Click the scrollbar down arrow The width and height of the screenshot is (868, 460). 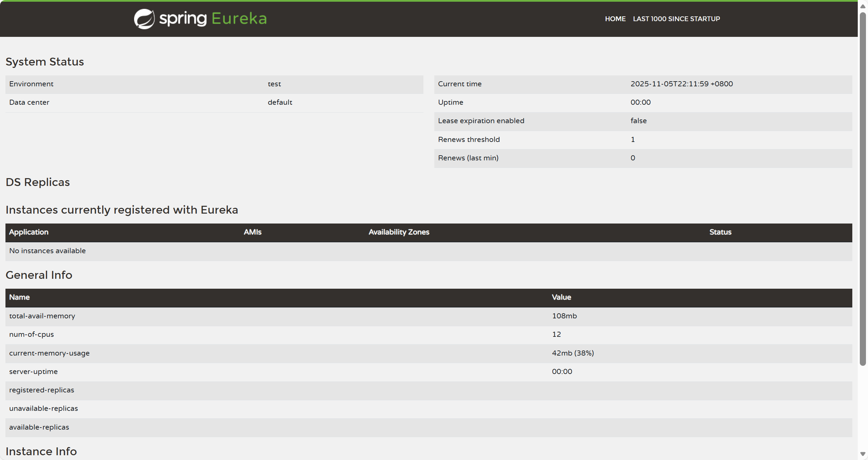pyautogui.click(x=863, y=454)
